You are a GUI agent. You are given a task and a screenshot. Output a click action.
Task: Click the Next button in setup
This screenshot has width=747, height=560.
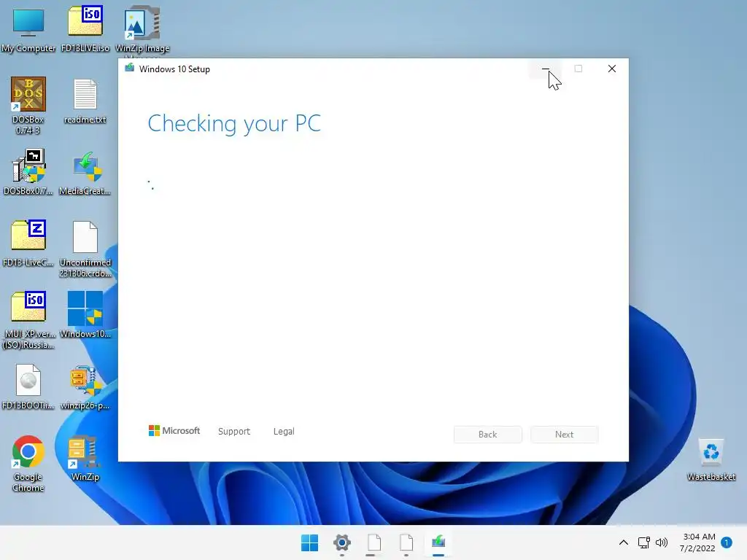(564, 435)
